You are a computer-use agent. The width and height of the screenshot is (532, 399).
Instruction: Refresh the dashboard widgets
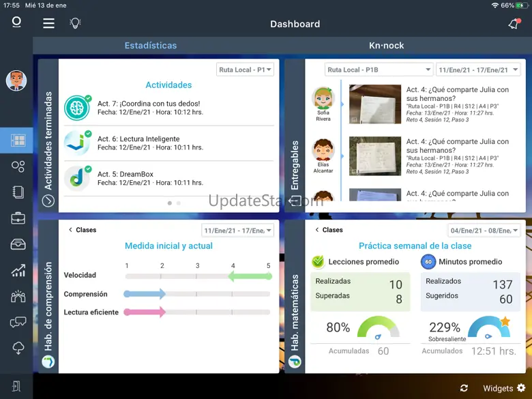click(464, 388)
